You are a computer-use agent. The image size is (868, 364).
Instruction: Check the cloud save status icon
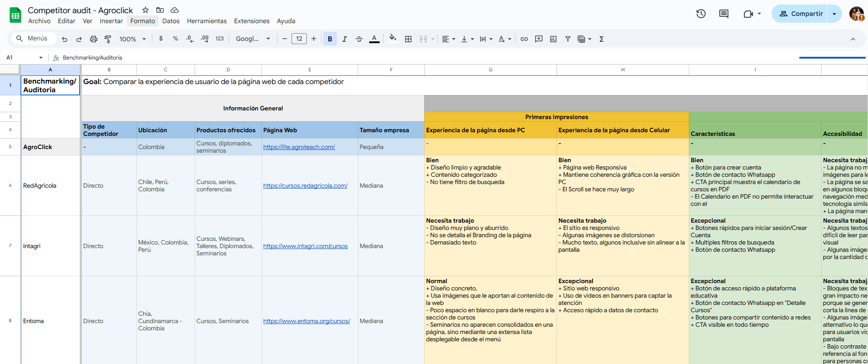coord(175,10)
